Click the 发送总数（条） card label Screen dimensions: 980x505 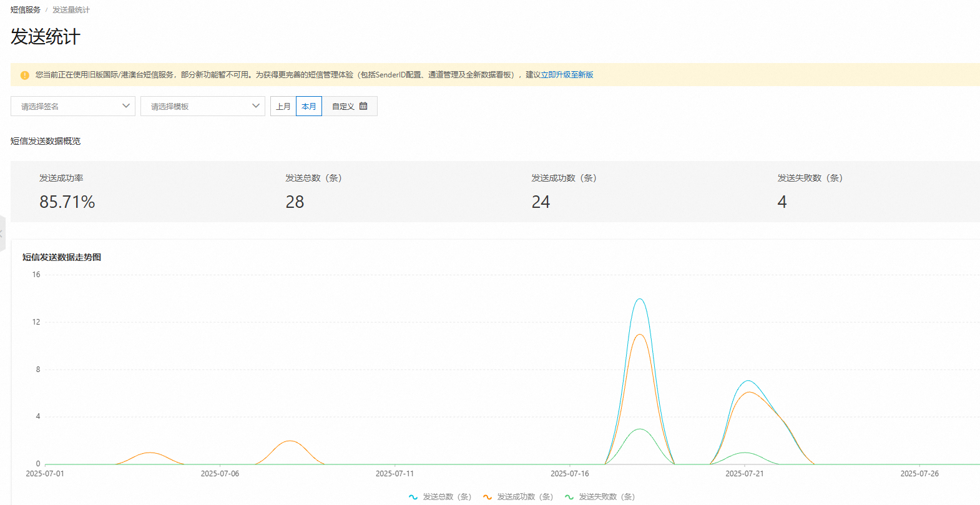[313, 178]
